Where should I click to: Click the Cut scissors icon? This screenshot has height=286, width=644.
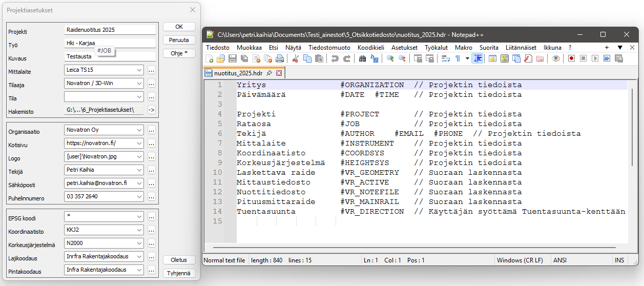pyautogui.click(x=296, y=58)
